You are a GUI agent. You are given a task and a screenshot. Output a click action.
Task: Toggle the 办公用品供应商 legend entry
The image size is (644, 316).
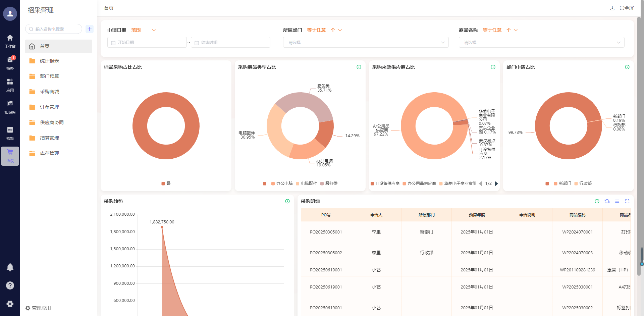[419, 183]
